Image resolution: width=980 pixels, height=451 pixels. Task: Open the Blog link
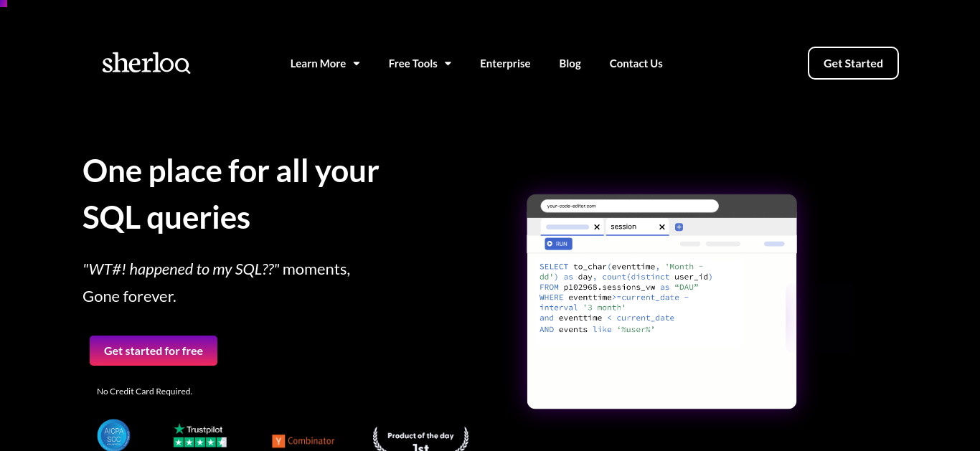[570, 63]
